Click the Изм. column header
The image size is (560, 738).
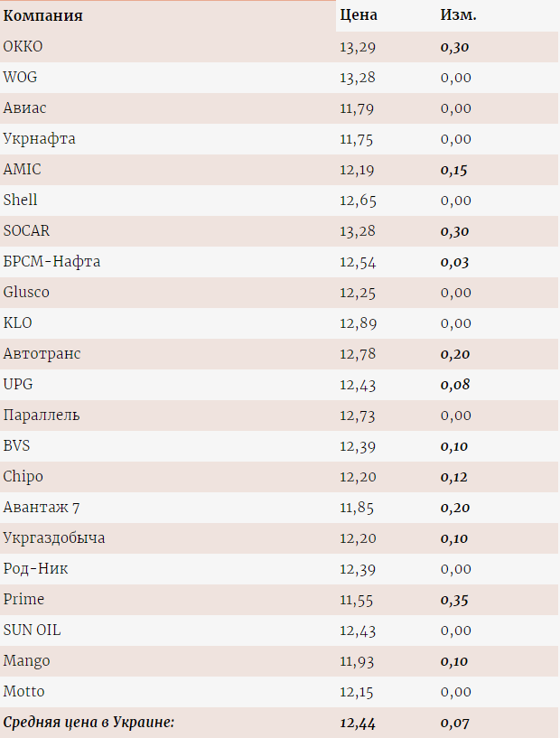coord(458,15)
